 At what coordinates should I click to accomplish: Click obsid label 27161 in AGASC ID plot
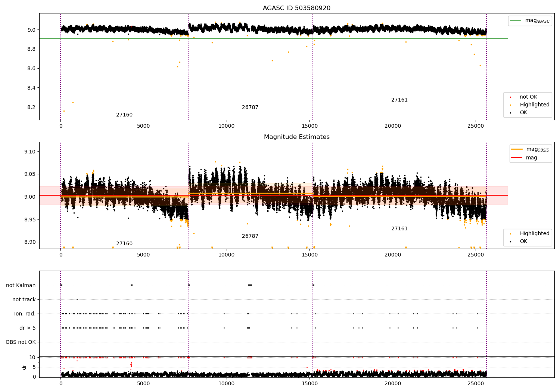point(399,100)
